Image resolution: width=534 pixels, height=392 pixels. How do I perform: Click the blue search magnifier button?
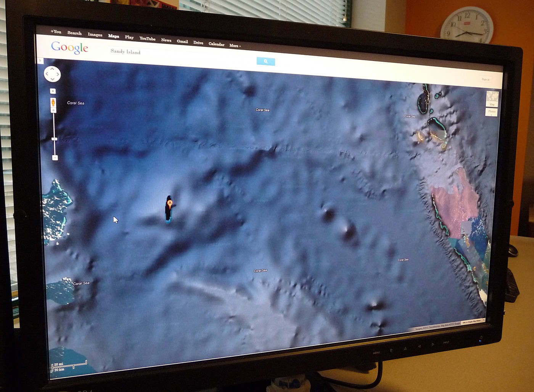[x=265, y=61]
